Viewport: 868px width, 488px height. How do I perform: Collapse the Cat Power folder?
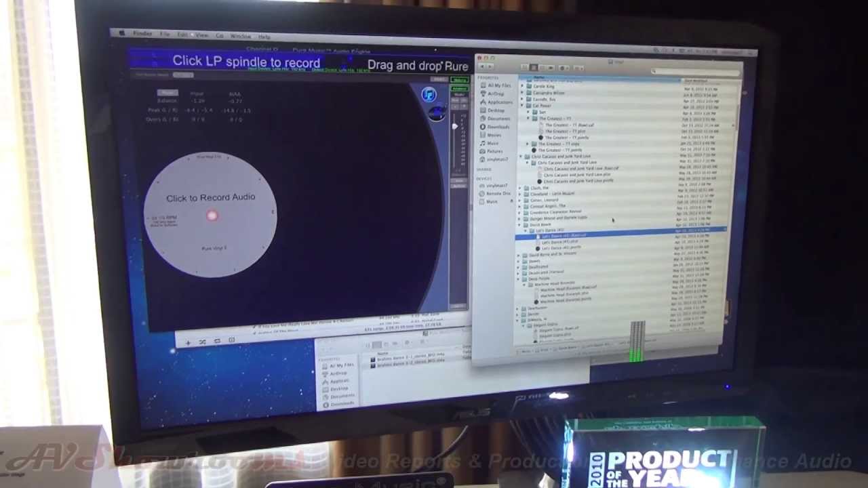[x=523, y=105]
